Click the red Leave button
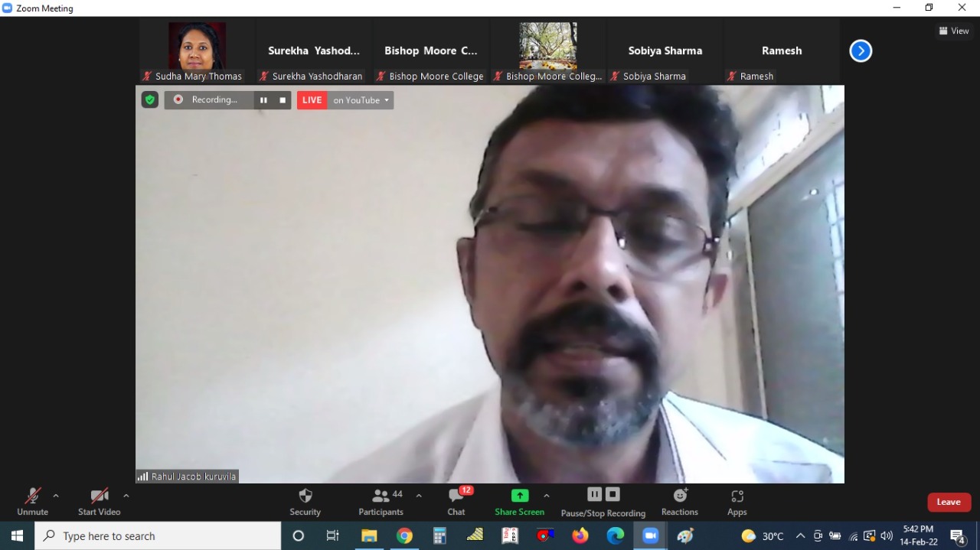This screenshot has height=550, width=980. pyautogui.click(x=949, y=502)
